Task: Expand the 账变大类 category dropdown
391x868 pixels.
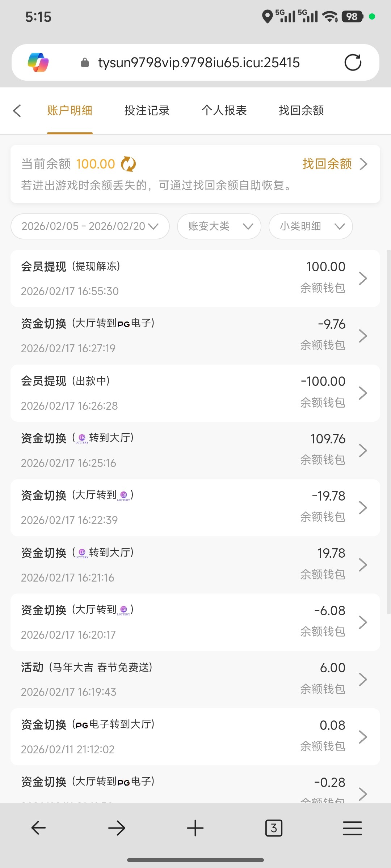Action: (219, 226)
